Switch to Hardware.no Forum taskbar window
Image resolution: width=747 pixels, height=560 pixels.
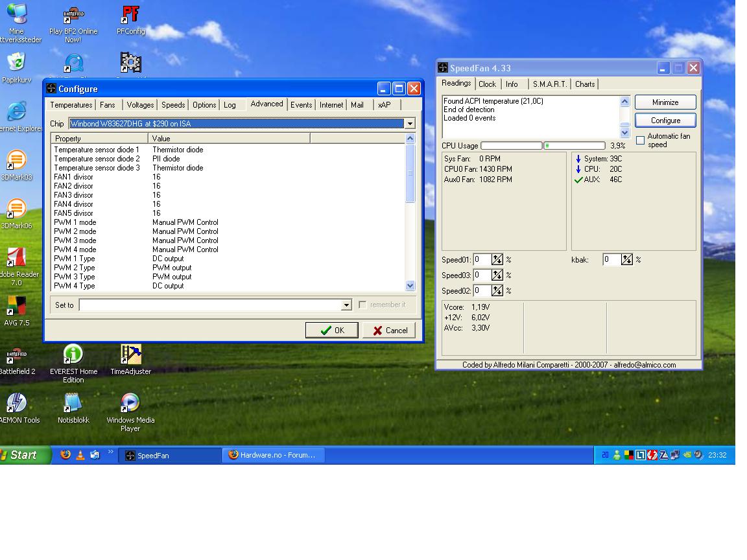(273, 455)
